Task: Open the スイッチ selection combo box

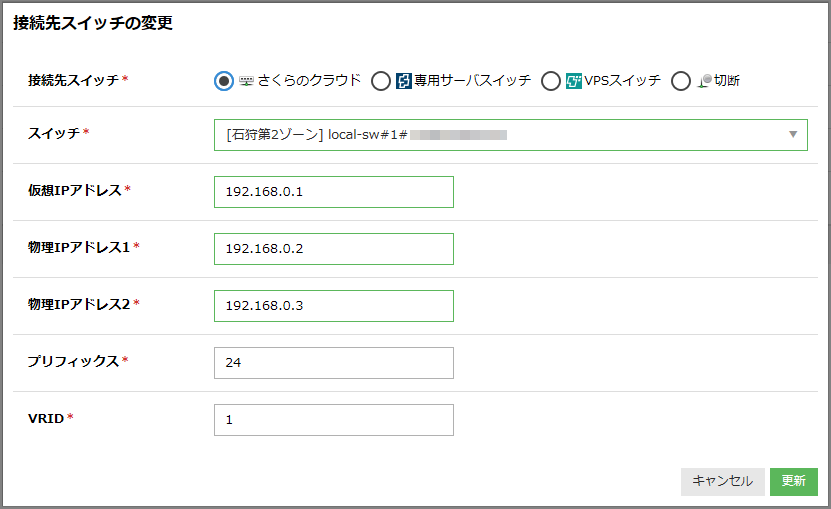Action: [500, 135]
